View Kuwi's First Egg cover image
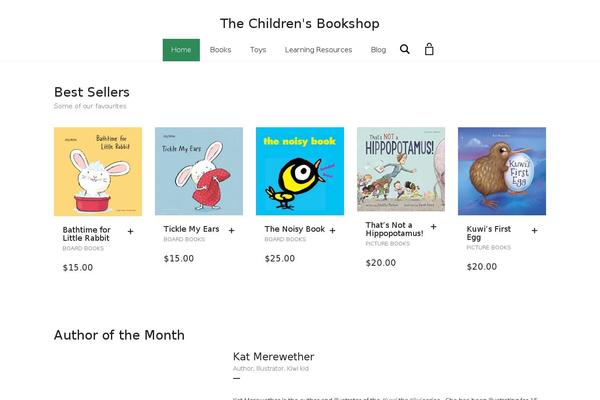Image resolution: width=600 pixels, height=400 pixels. tap(502, 171)
